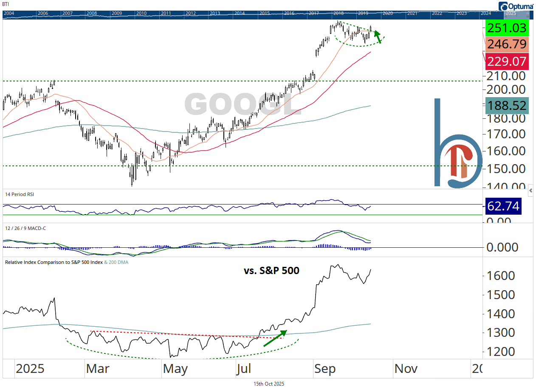Click the May date axis label
The height and width of the screenshot is (392, 536).
click(175, 368)
